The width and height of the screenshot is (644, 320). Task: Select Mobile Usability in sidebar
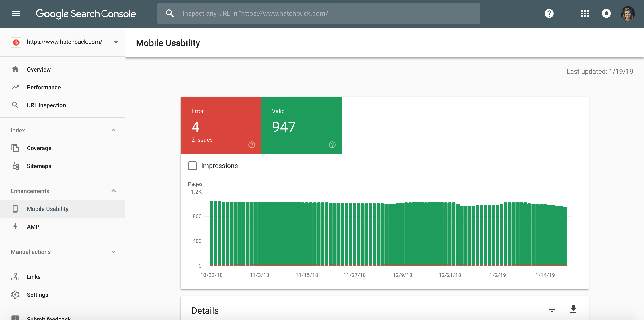coord(63,209)
